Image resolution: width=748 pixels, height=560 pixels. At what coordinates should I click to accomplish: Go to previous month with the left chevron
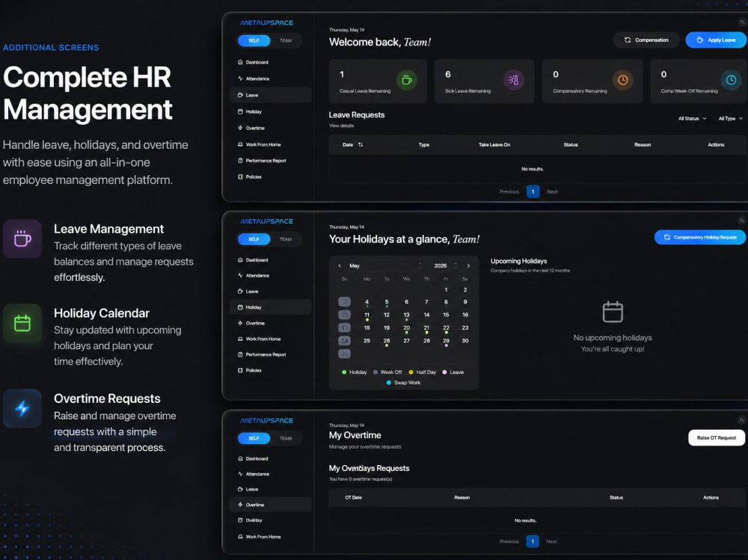[340, 265]
